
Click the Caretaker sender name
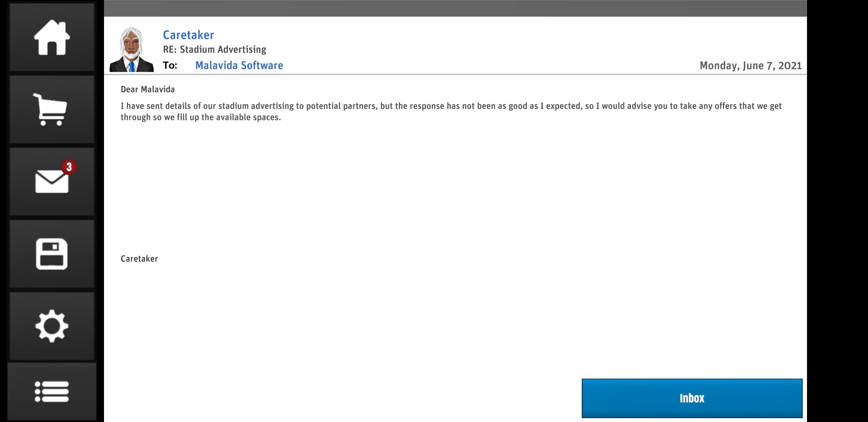coord(188,35)
